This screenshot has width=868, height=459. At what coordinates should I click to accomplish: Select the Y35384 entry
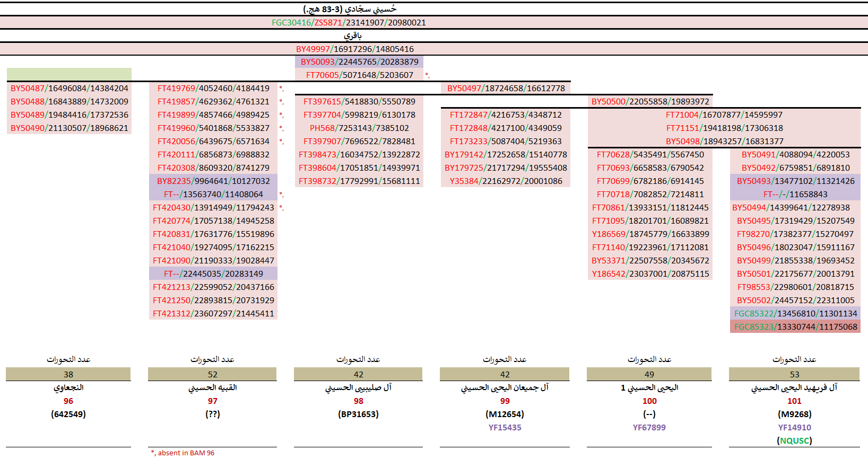[505, 181]
